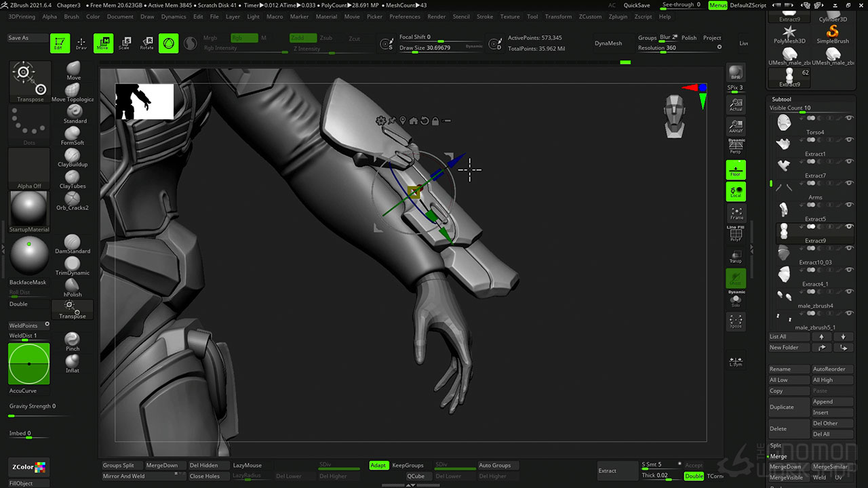The image size is (868, 488).
Task: Select the Extract10_03 subtool thumbnail
Action: pyautogui.click(x=784, y=253)
